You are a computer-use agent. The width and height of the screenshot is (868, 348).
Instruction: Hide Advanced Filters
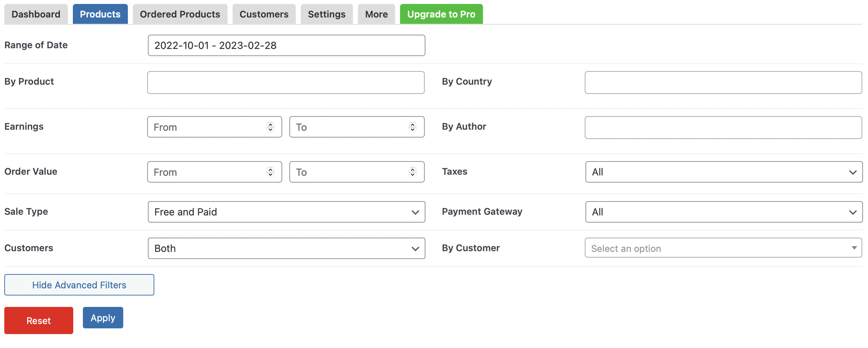coord(79,285)
